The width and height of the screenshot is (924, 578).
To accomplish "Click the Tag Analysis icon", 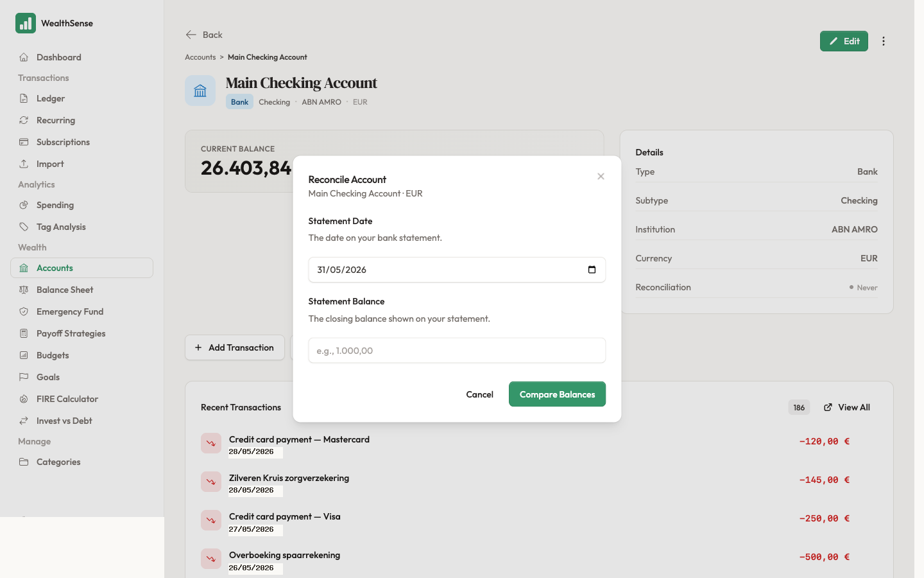I will [24, 227].
